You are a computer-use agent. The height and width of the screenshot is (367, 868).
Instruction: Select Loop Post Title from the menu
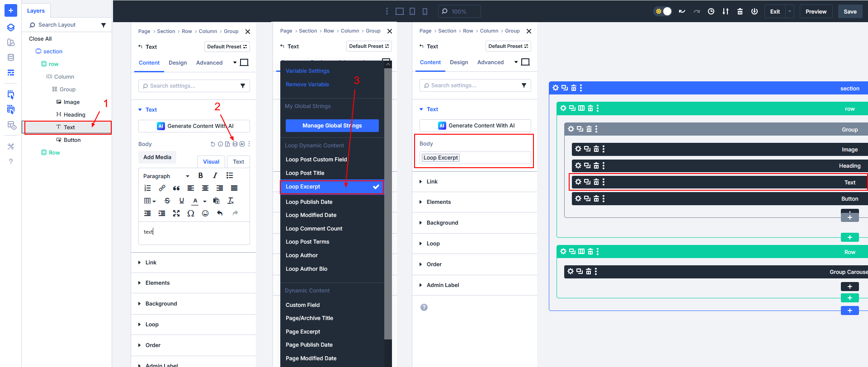[305, 173]
